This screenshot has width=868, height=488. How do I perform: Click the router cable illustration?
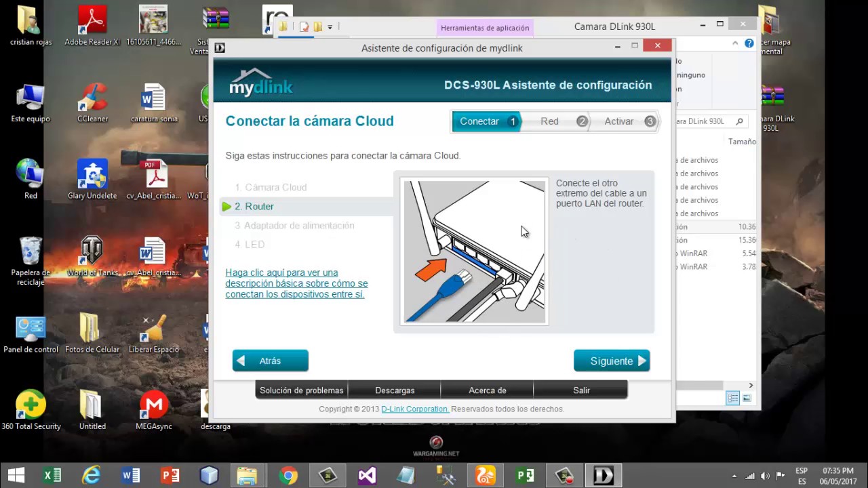click(x=474, y=251)
